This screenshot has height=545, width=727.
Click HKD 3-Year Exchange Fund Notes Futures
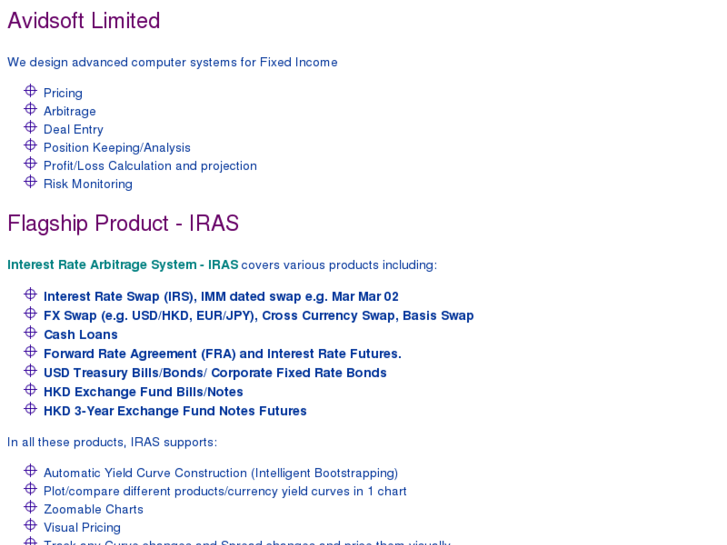[x=175, y=411]
